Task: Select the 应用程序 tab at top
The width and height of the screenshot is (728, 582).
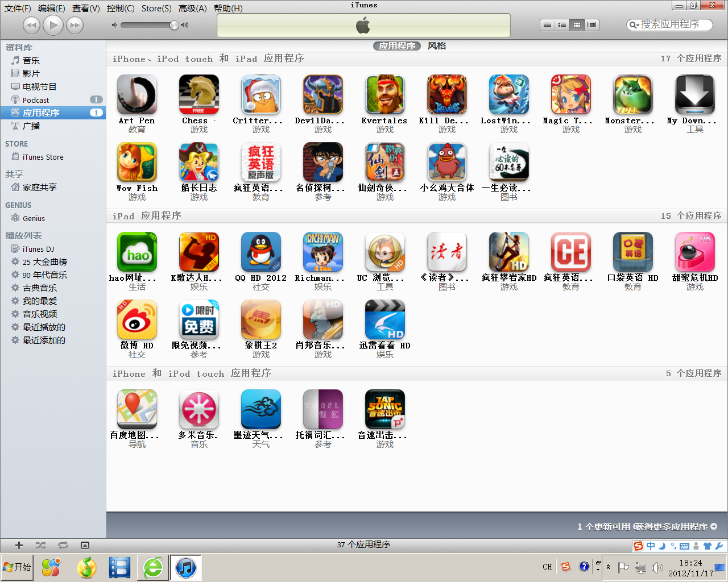Action: (397, 46)
